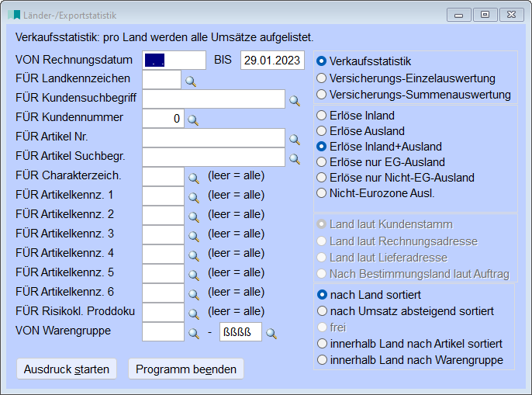Focus the Risikokl. Proddoku input field

[x=163, y=312]
